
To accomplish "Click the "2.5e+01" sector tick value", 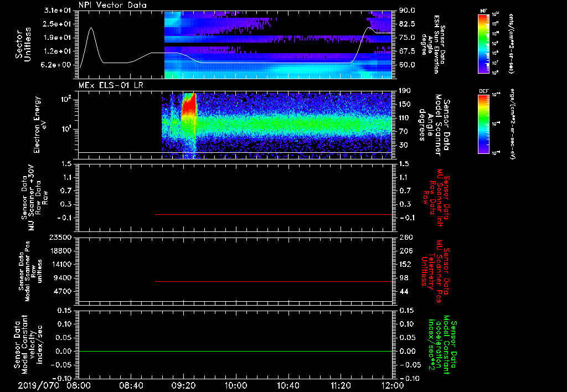I will [x=58, y=24].
